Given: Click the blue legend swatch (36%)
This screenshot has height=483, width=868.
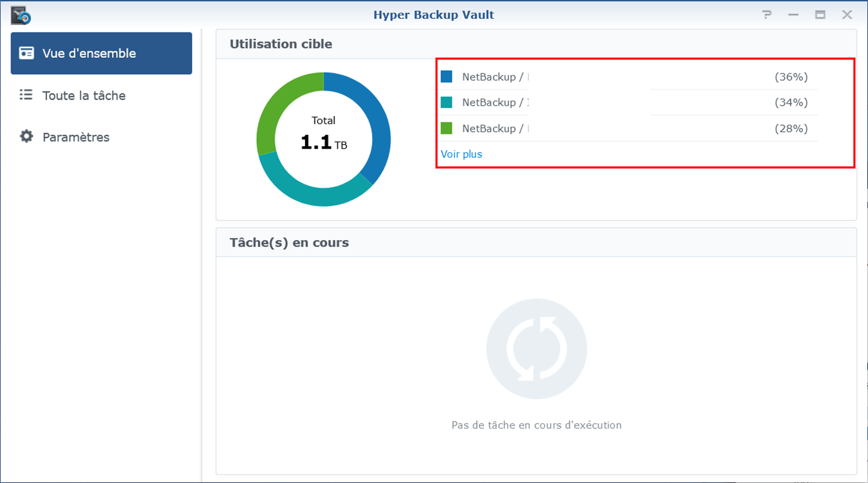Looking at the screenshot, I should pos(446,76).
